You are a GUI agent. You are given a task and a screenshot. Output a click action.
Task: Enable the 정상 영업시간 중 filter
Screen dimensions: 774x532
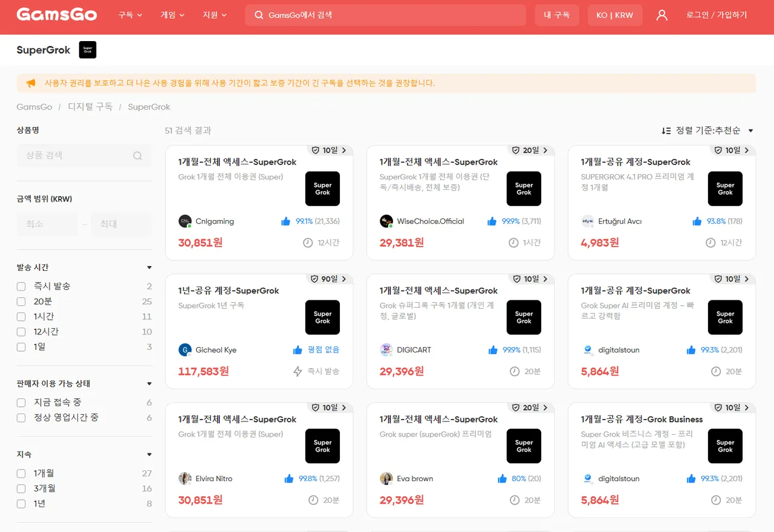pos(21,418)
